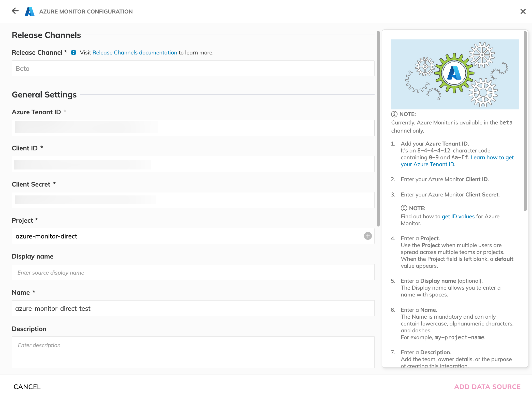Click the 'AZURE MONITOR CONFIGURATION' title text
532x397 pixels.
pyautogui.click(x=86, y=11)
